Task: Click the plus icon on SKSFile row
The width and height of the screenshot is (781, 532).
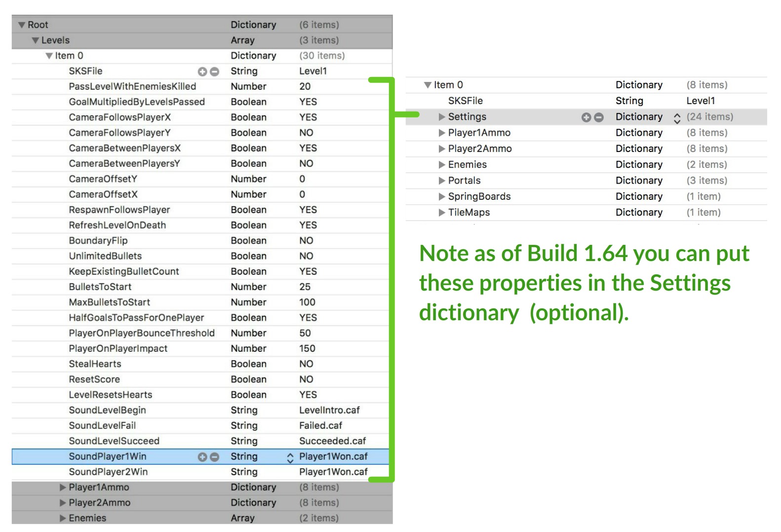Action: [x=202, y=72]
